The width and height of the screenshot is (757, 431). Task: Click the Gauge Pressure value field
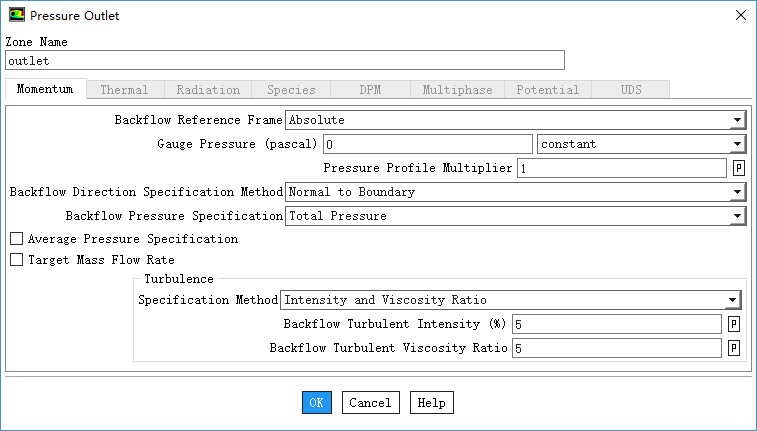tap(427, 144)
